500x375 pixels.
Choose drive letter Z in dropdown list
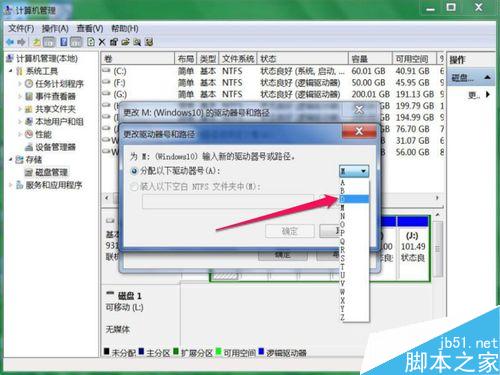pyautogui.click(x=354, y=317)
